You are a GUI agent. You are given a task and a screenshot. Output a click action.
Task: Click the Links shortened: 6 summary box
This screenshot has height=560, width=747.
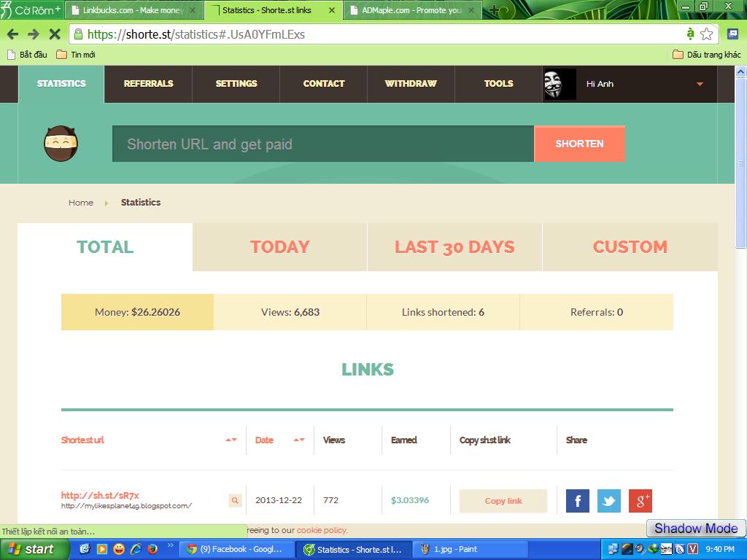click(x=443, y=312)
